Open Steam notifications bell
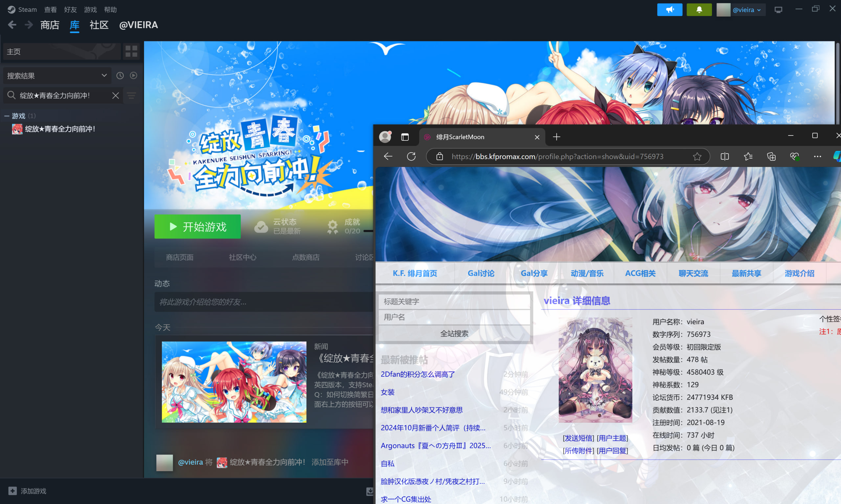Image resolution: width=841 pixels, height=504 pixels. pos(699,10)
